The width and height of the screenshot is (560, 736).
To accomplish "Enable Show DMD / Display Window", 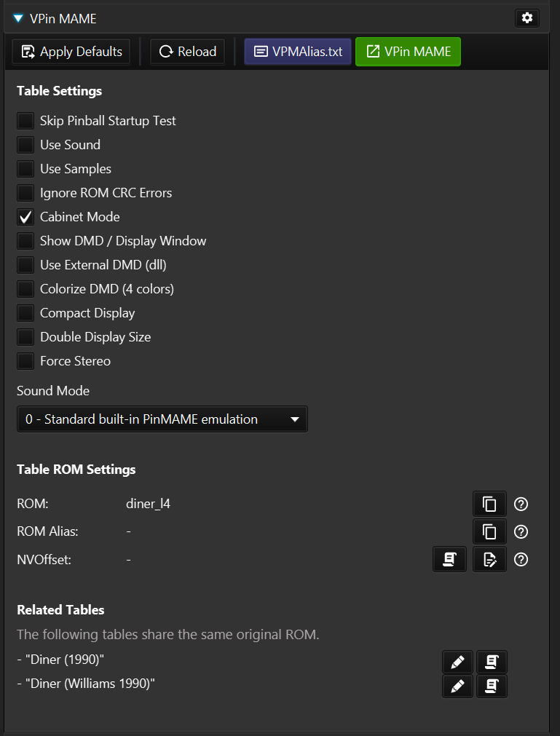I will pyautogui.click(x=25, y=241).
